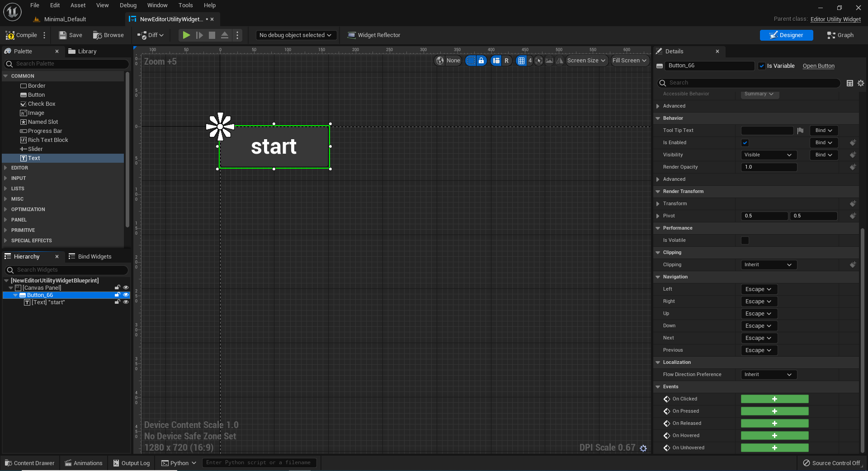Hide the Button_66 widget with its eye toggle

tap(126, 295)
